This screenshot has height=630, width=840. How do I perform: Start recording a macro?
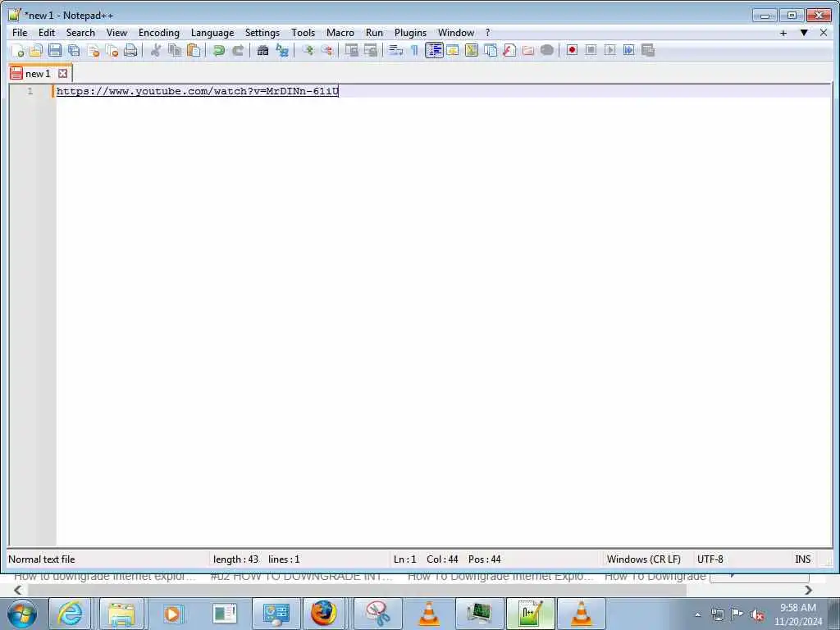572,50
